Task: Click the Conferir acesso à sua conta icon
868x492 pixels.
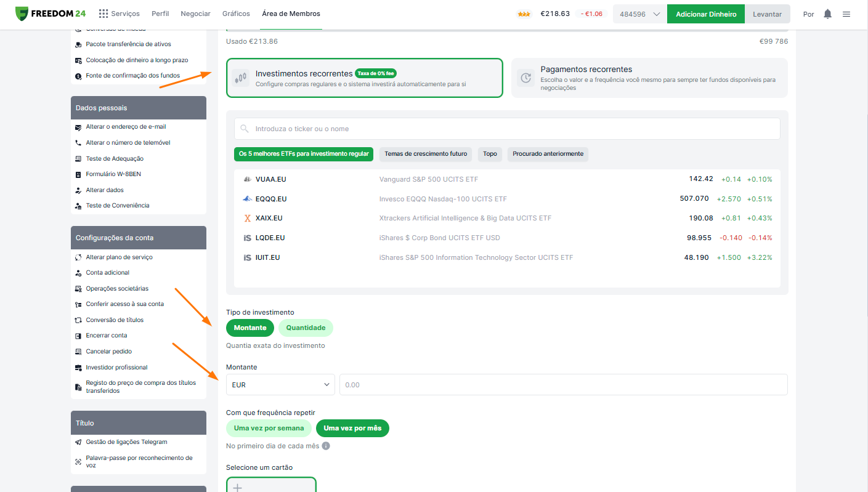Action: pyautogui.click(x=78, y=304)
